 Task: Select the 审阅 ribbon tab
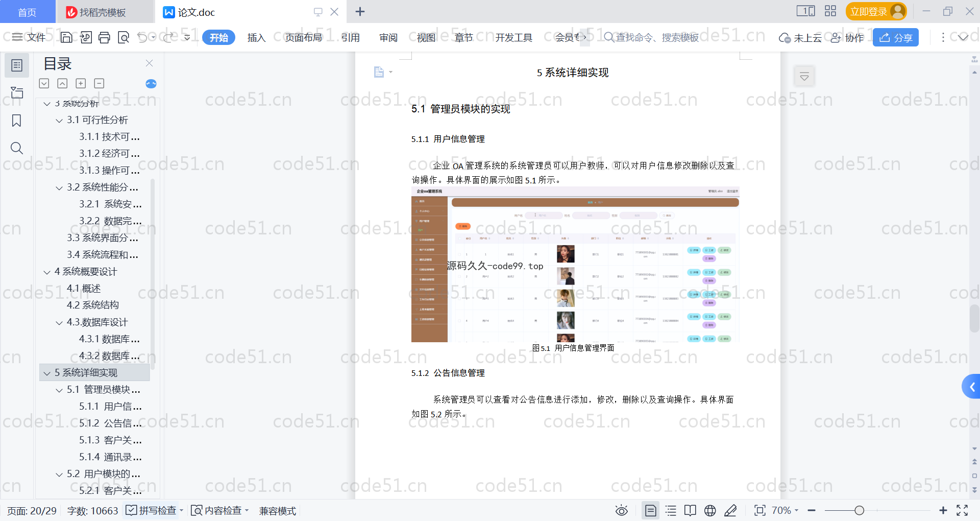click(x=388, y=37)
